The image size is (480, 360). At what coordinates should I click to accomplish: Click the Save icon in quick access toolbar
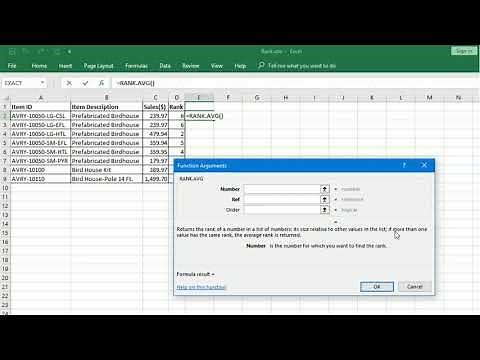click(x=12, y=52)
